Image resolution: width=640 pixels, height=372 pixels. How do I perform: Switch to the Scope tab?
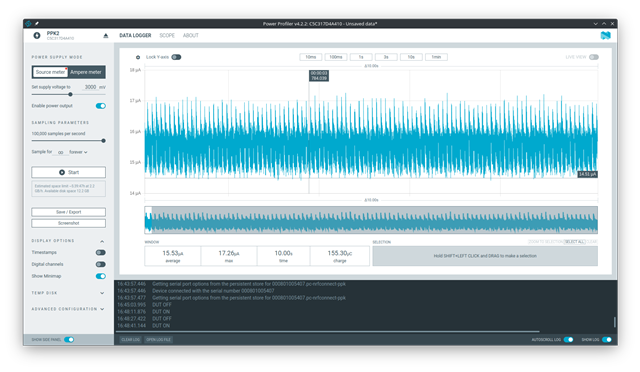[x=167, y=36]
